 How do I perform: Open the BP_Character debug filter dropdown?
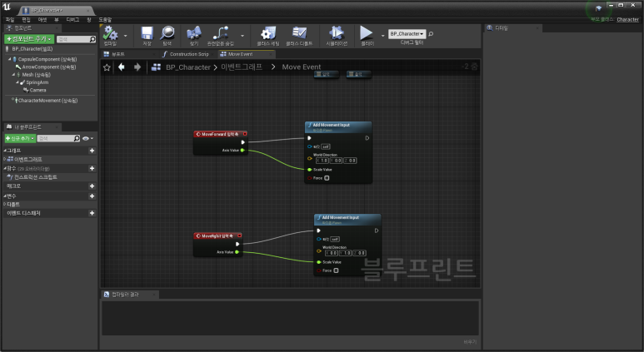(x=407, y=34)
